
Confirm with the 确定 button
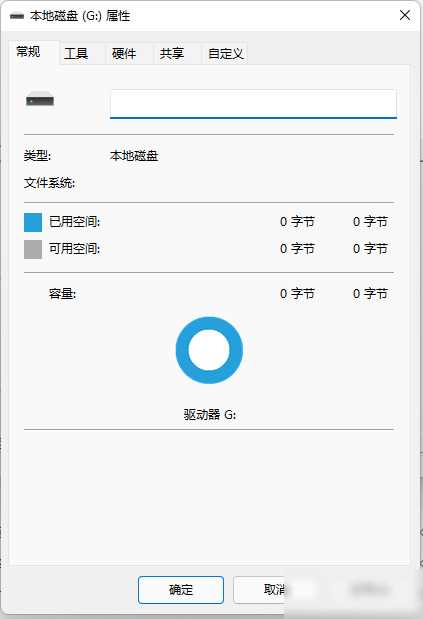(x=181, y=590)
